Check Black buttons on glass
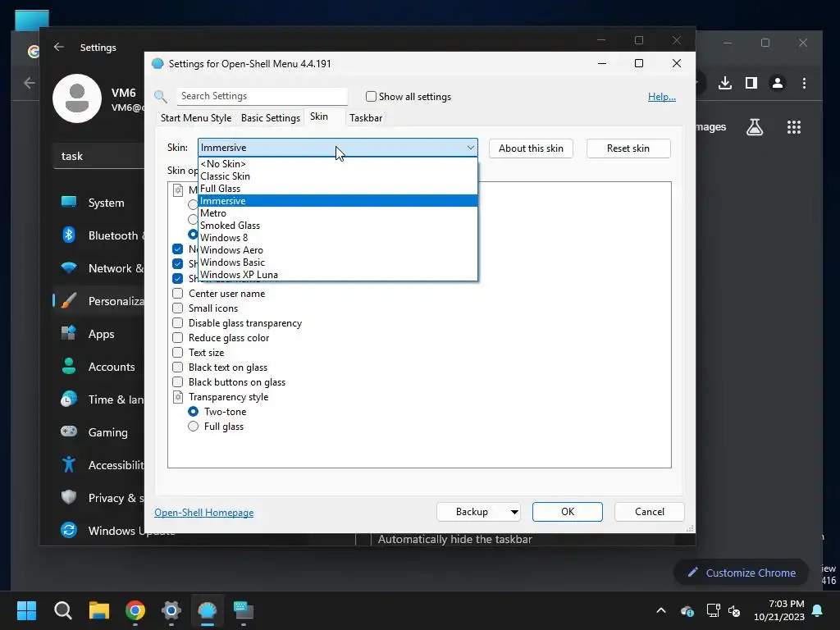 point(178,382)
